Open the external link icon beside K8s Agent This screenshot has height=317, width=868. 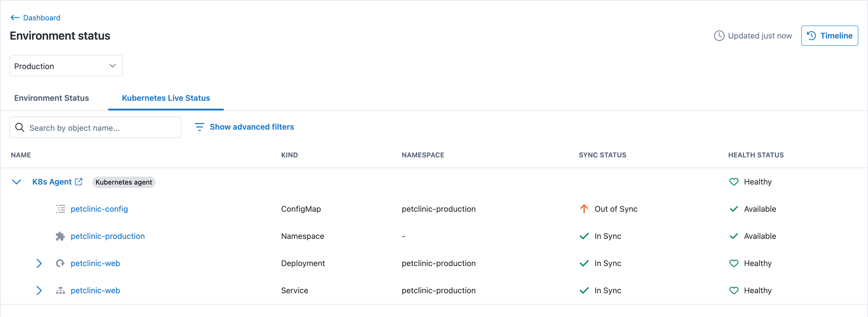click(x=79, y=182)
